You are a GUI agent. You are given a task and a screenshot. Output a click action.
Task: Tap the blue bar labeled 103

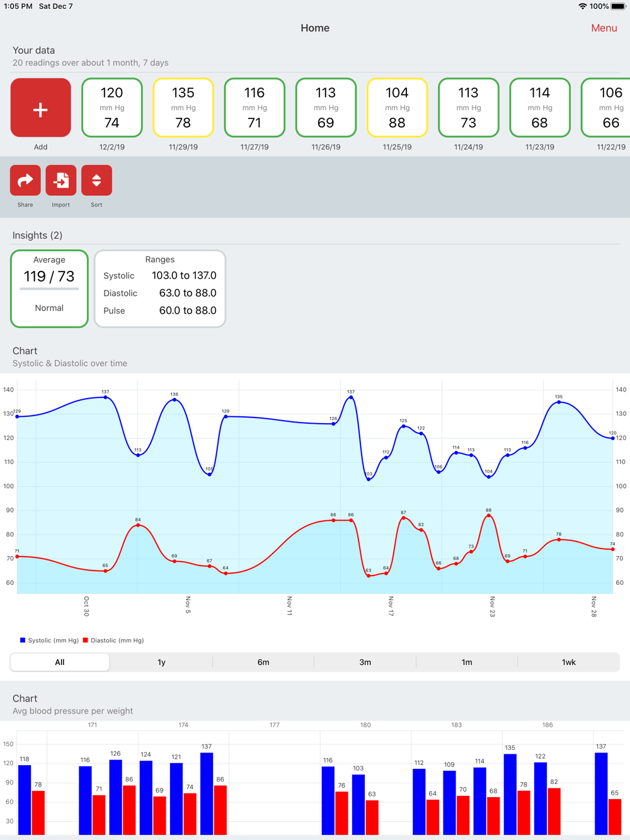(x=358, y=805)
